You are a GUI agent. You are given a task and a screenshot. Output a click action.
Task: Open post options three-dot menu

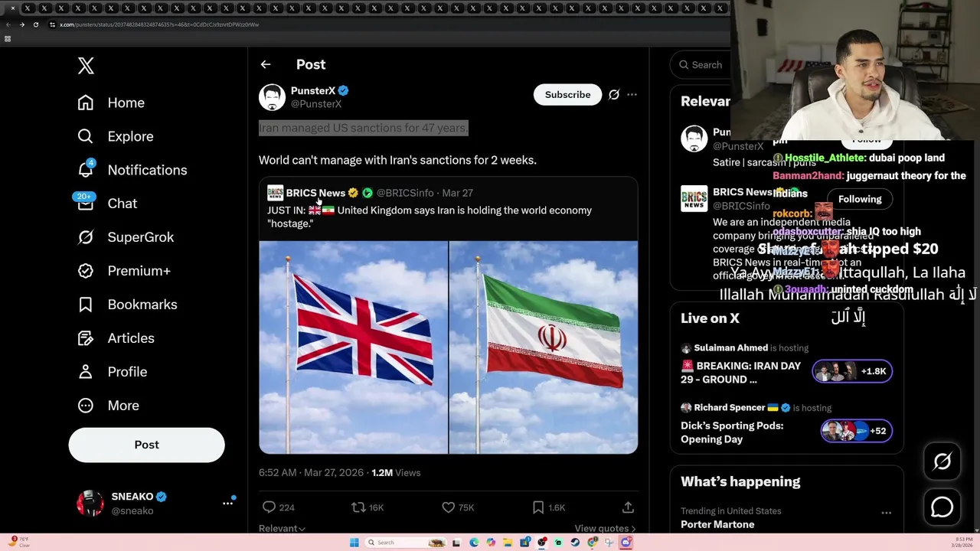pos(632,95)
